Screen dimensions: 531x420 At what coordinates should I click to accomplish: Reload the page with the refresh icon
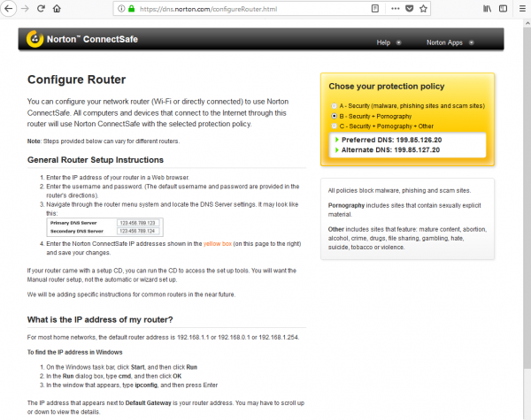(x=41, y=9)
